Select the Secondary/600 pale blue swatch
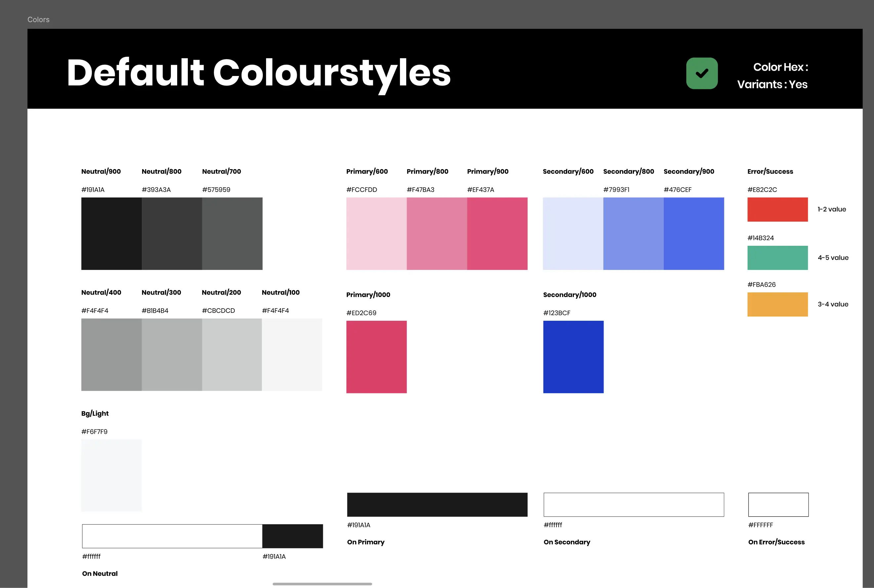Image resolution: width=874 pixels, height=588 pixels. coord(573,234)
